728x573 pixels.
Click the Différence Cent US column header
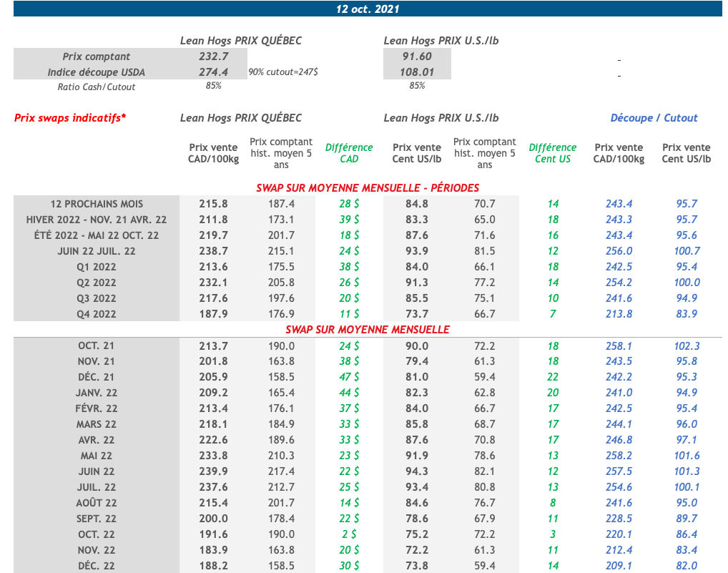552,153
